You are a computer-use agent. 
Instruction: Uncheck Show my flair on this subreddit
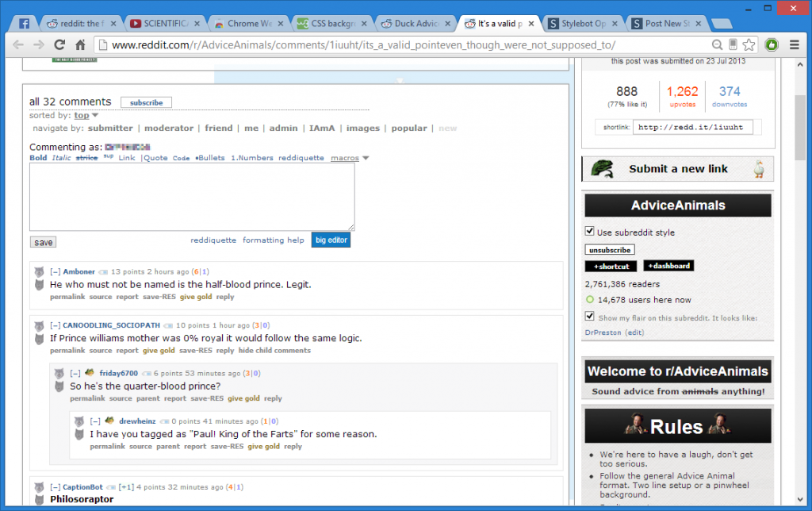[589, 316]
